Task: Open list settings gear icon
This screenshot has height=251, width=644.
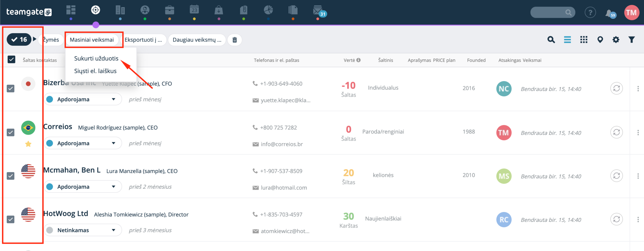Action: [x=616, y=39]
